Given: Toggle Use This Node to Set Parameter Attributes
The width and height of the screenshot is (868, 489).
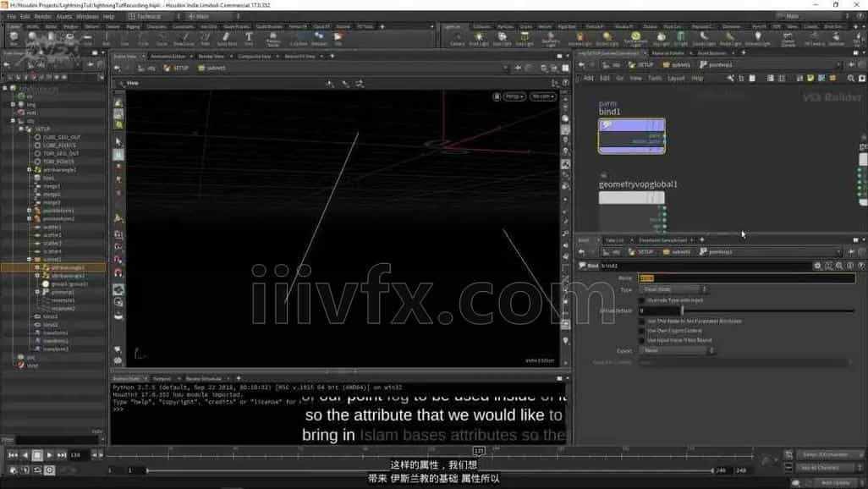Looking at the screenshot, I should pos(641,321).
